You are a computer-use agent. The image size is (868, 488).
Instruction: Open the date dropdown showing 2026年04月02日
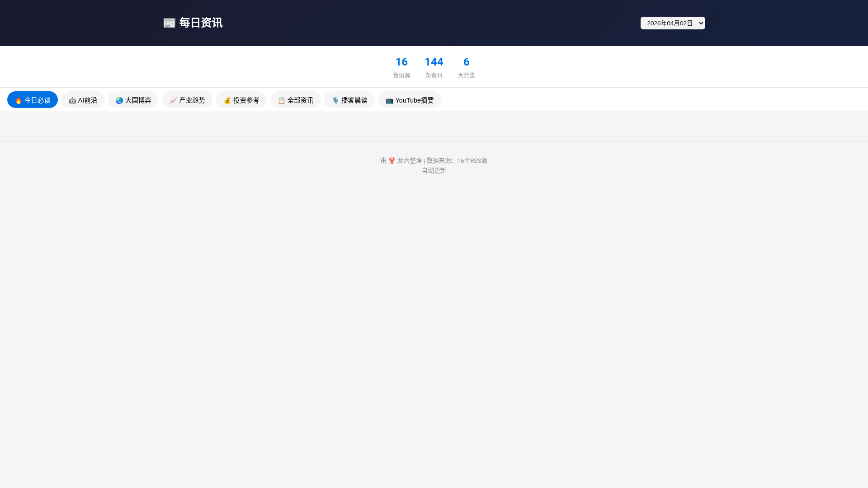coord(673,23)
